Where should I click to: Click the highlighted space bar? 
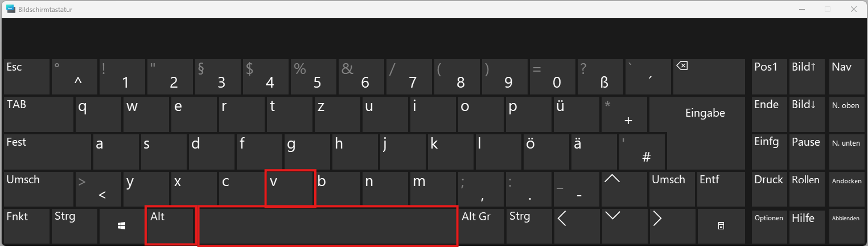(x=328, y=226)
